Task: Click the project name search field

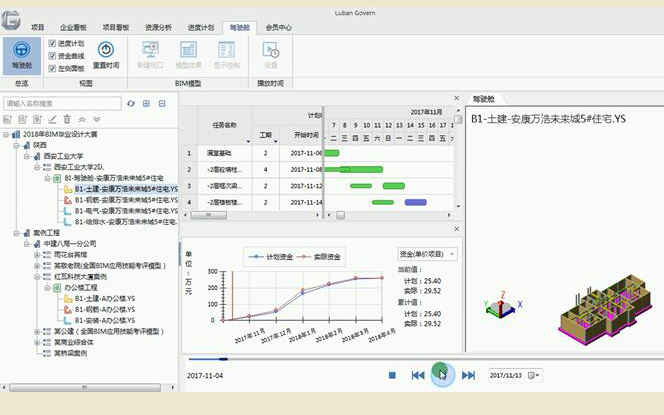Action: coord(62,103)
